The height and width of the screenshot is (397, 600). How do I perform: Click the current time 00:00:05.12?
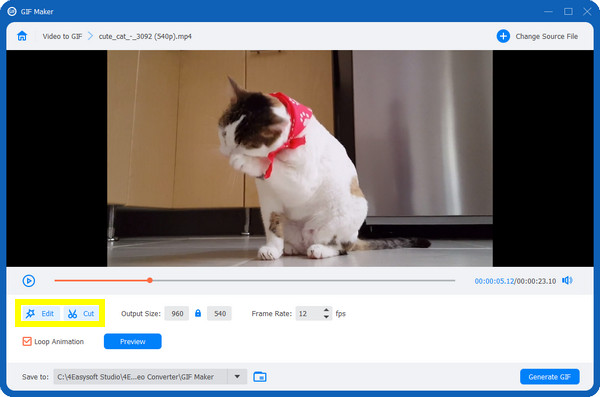coord(494,281)
